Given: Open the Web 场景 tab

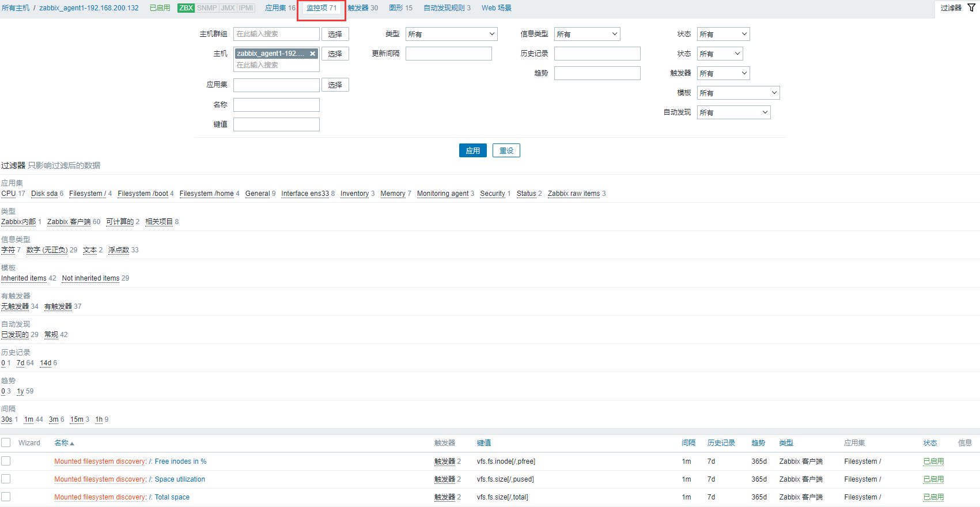Looking at the screenshot, I should [x=497, y=8].
